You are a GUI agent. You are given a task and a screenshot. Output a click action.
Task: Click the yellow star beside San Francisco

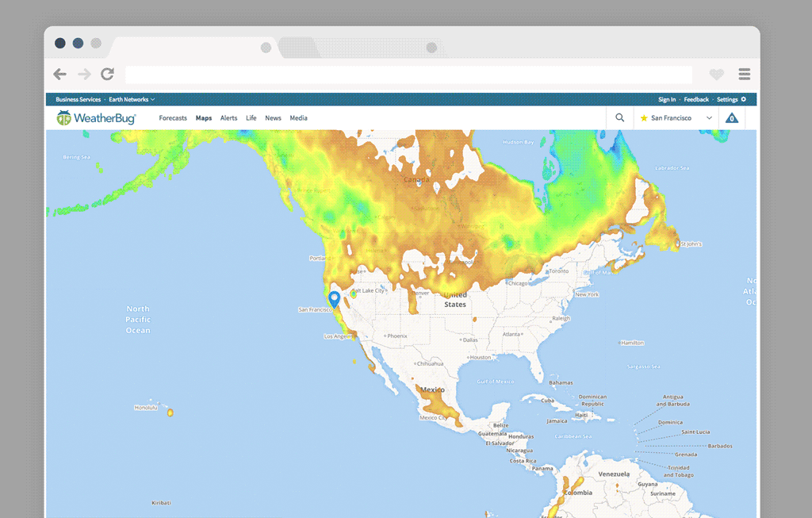pos(644,118)
